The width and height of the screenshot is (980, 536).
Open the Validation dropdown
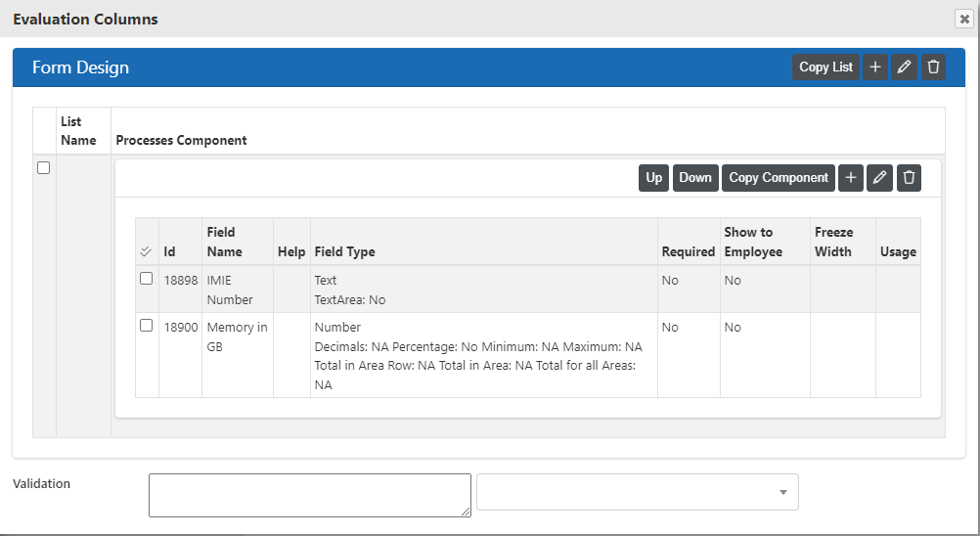tap(638, 492)
